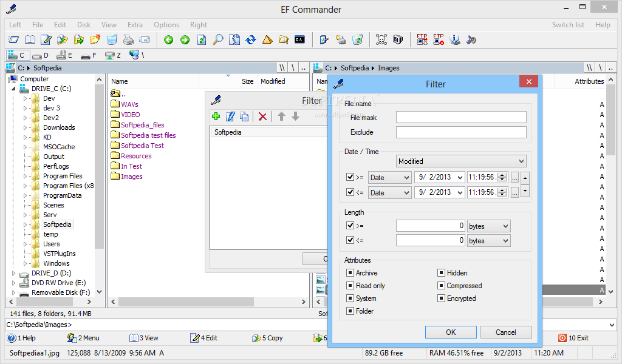Click the Move Up arrow in Filter list
This screenshot has height=364, width=622.
[x=281, y=116]
